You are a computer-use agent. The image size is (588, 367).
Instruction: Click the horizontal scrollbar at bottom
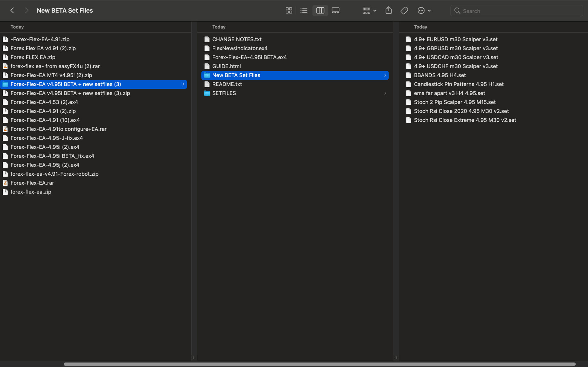[x=319, y=364]
